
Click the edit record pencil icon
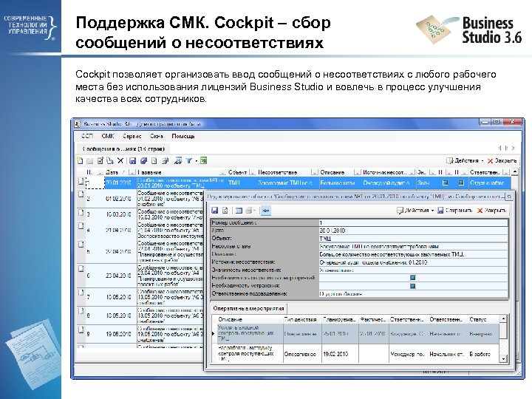click(x=100, y=161)
